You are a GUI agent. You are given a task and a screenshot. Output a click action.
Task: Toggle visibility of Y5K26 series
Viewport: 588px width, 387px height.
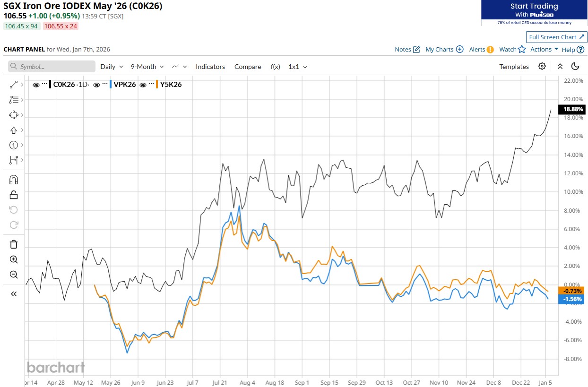coord(142,85)
